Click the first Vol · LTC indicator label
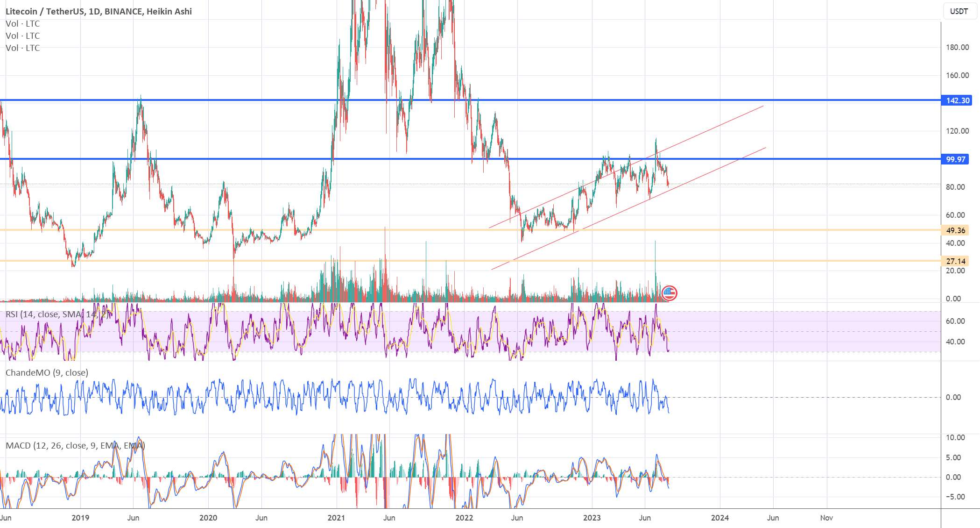The image size is (980, 528). pyautogui.click(x=22, y=24)
